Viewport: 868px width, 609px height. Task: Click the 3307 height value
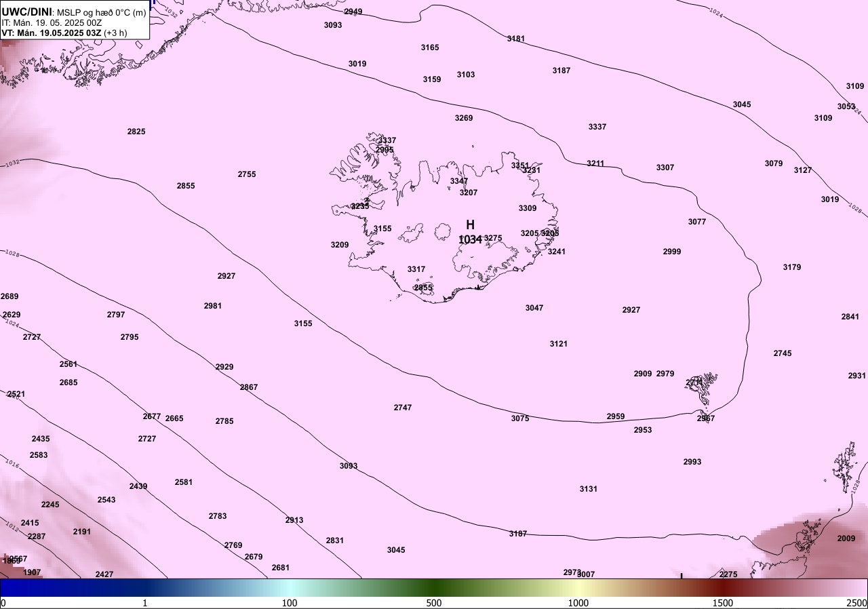pos(665,168)
